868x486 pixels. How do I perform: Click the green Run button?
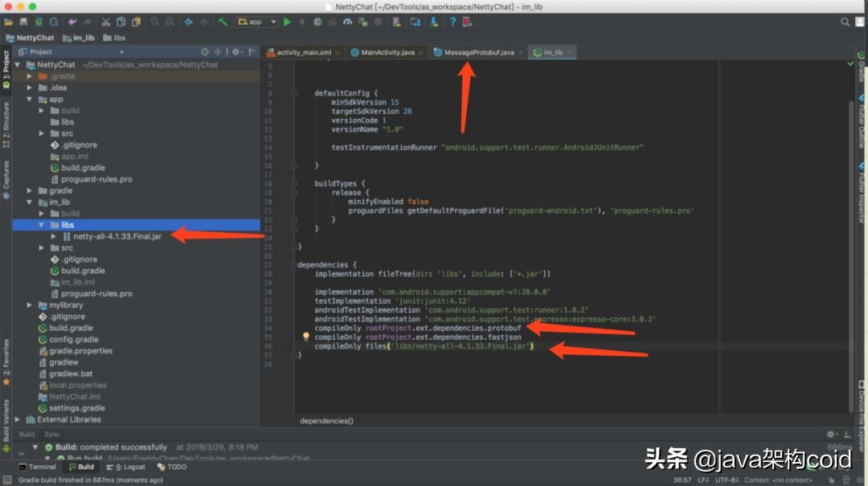pyautogui.click(x=287, y=22)
